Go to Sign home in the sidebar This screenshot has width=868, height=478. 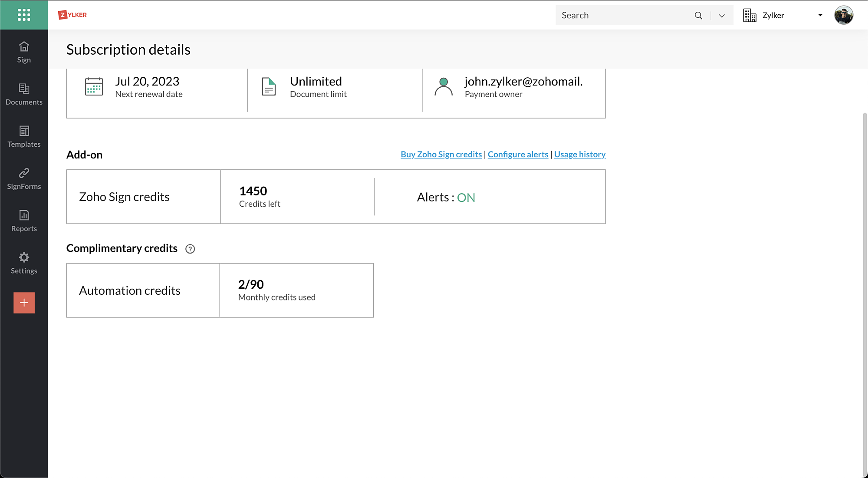tap(24, 52)
